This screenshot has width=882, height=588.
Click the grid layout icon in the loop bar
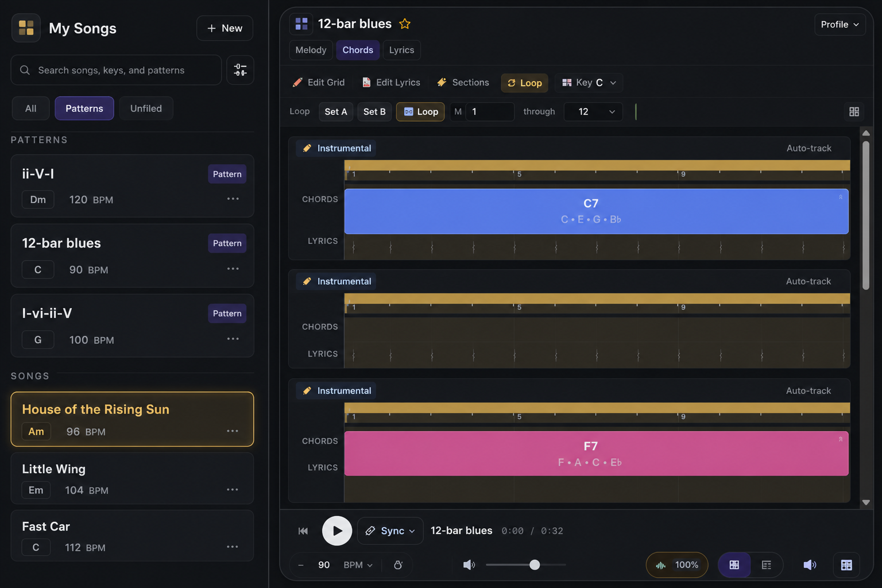pos(854,111)
